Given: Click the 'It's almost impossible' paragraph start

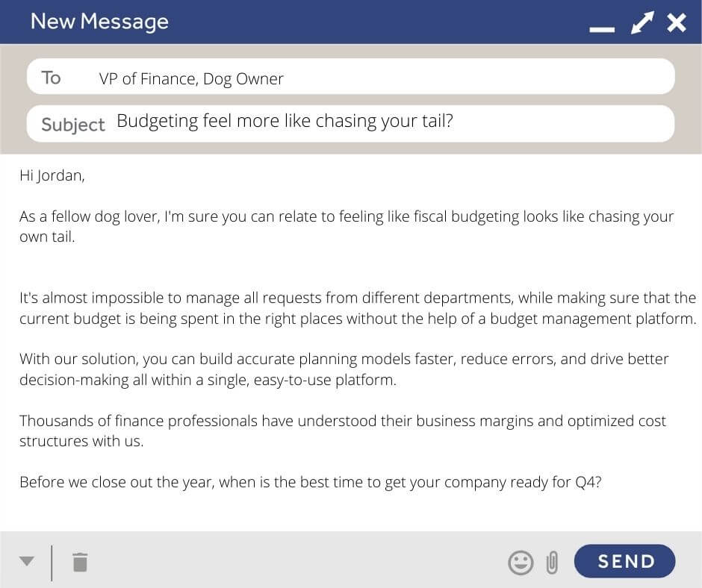Looking at the screenshot, I should (90, 298).
